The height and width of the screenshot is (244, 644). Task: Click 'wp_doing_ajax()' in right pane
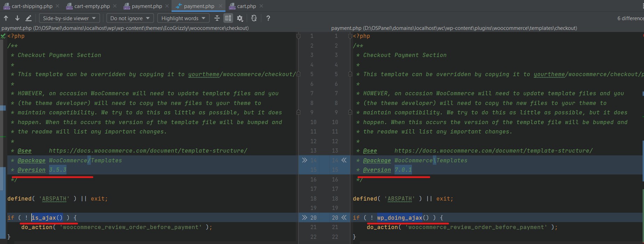coord(403,218)
